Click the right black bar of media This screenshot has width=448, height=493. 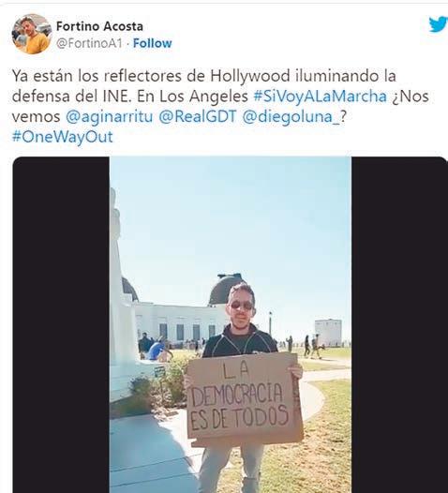399,324
